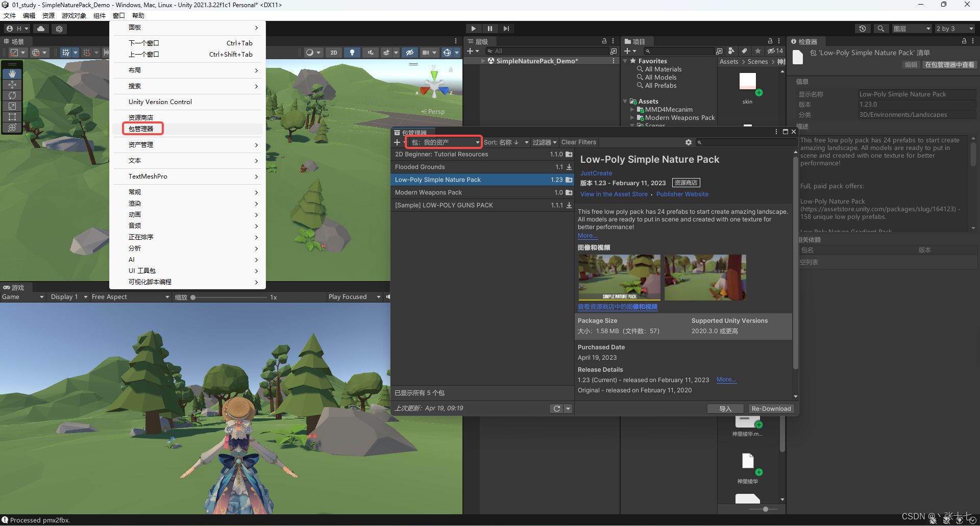Image resolution: width=980 pixels, height=526 pixels.
Task: Select 包管理器 from the Window menu
Action: [142, 129]
